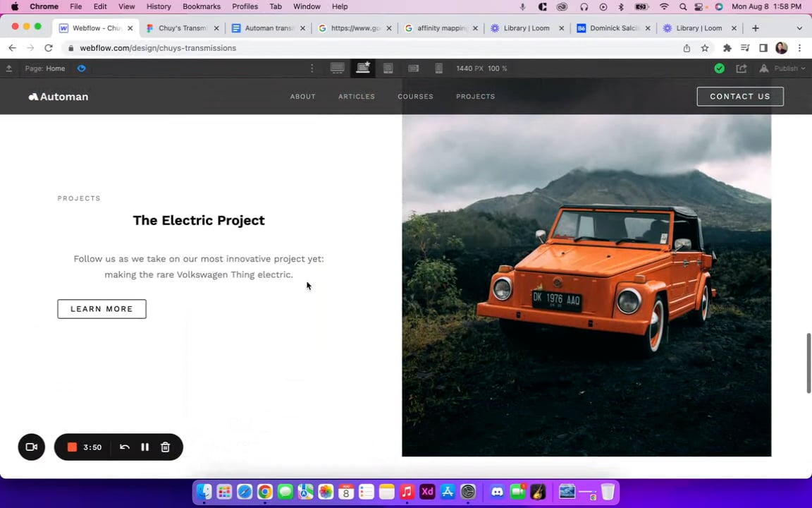Click the CONTACT US button
The width and height of the screenshot is (812, 508).
click(740, 97)
